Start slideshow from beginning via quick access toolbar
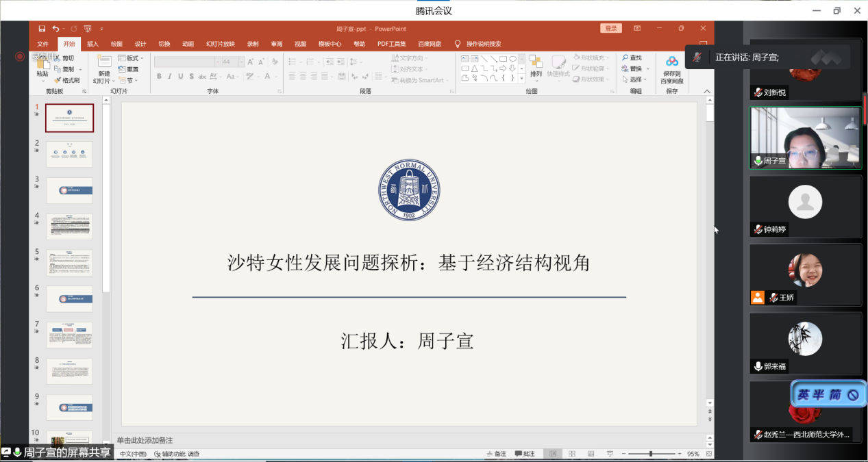 87,29
